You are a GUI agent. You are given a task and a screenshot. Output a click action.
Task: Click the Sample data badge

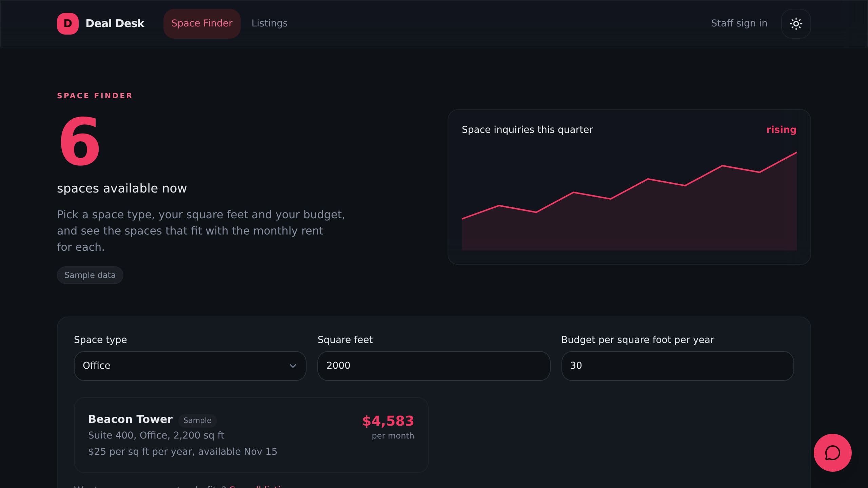(90, 275)
